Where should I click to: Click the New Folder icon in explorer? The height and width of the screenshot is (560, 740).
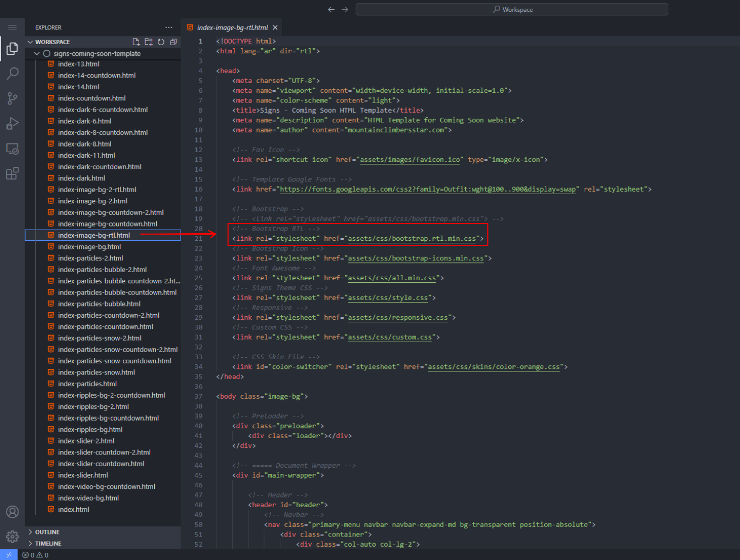pyautogui.click(x=149, y=42)
